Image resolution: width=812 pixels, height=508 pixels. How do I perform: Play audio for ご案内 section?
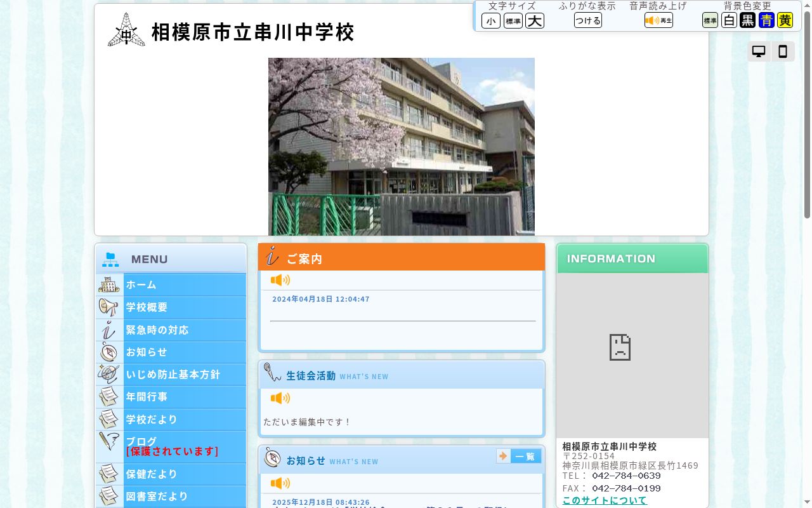click(280, 280)
